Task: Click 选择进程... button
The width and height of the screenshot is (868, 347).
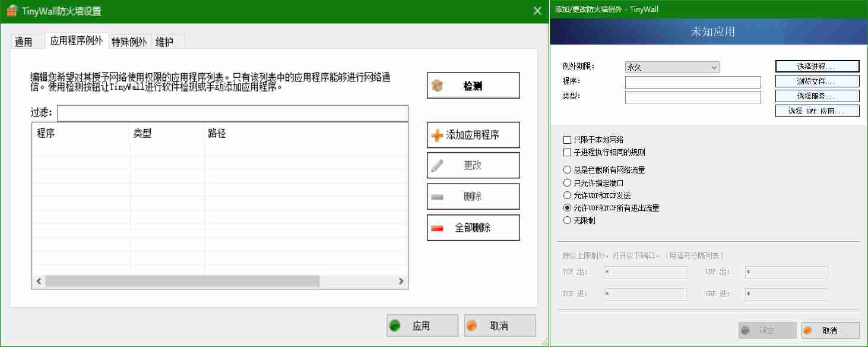Action: 817,67
